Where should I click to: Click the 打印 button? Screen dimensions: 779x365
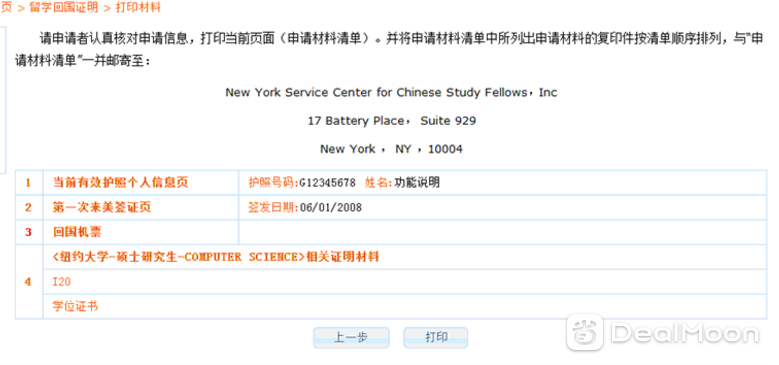coord(436,338)
